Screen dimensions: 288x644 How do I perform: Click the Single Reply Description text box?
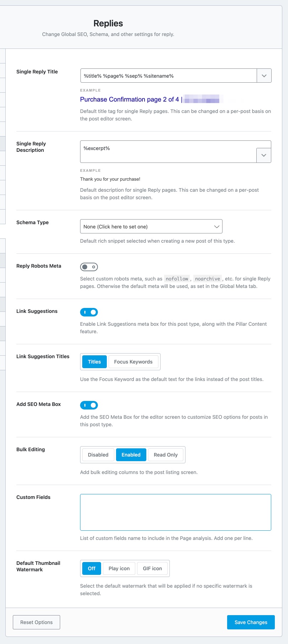coord(168,151)
